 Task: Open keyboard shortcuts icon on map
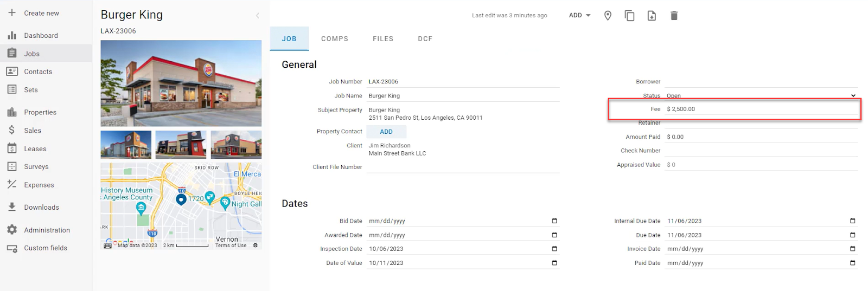pos(107,245)
